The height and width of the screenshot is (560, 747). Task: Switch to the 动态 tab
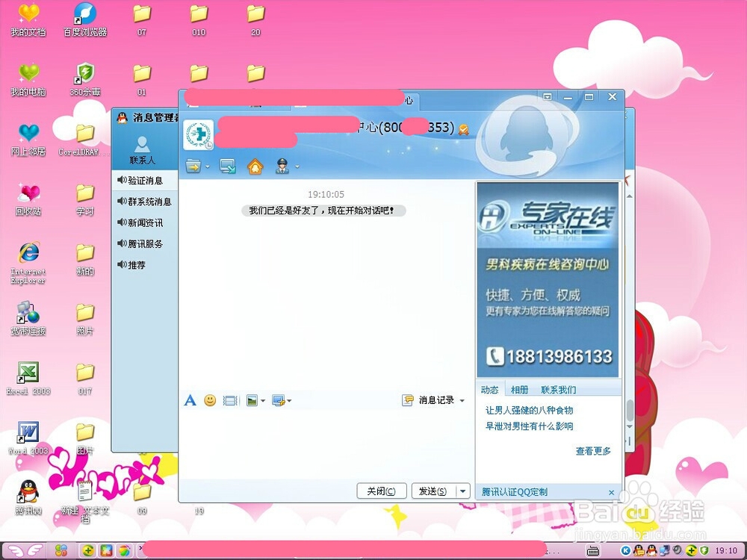tap(490, 390)
